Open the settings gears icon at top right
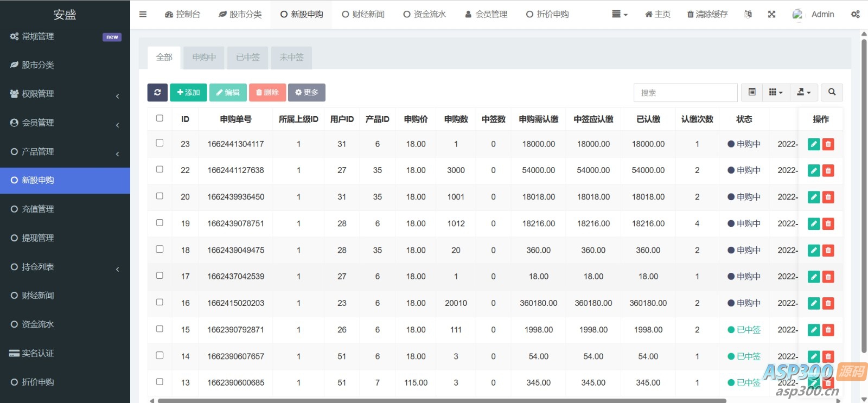The height and width of the screenshot is (403, 868). 855,15
